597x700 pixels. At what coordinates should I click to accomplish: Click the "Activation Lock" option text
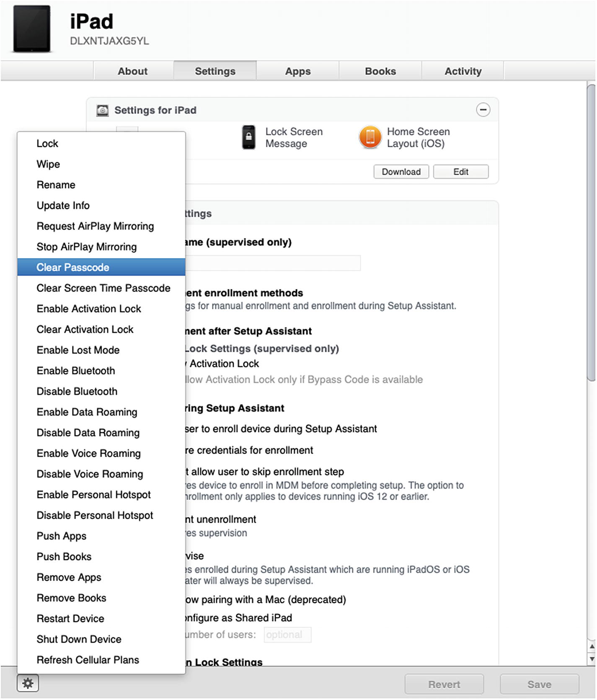(x=224, y=364)
